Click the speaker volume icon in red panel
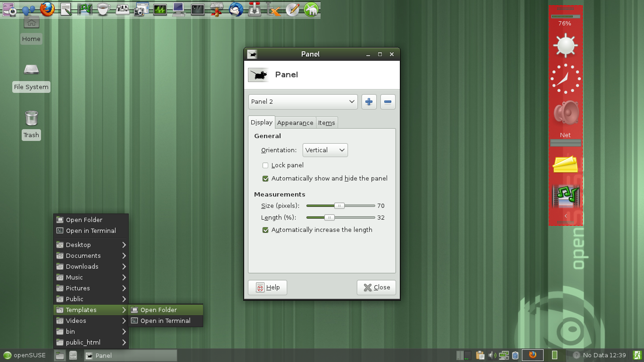The height and width of the screenshot is (362, 644). [565, 113]
